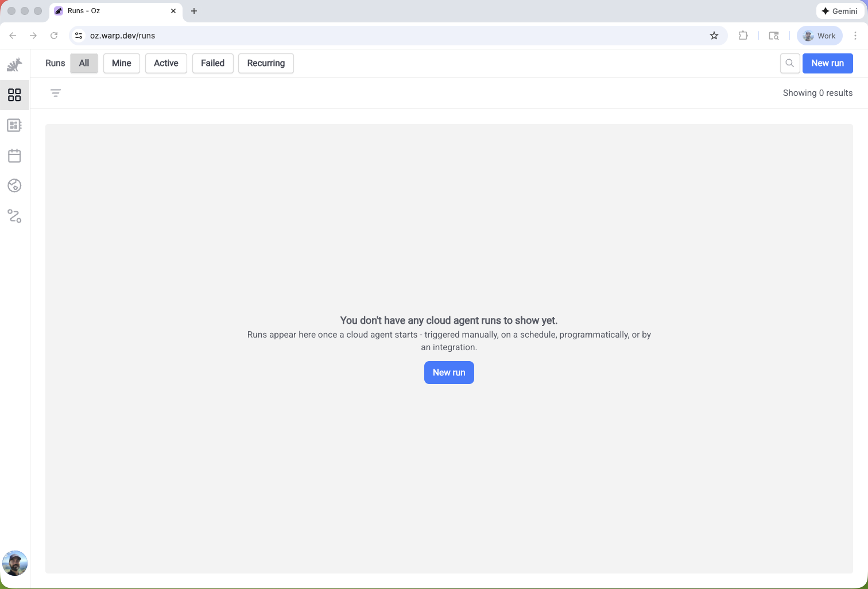This screenshot has width=868, height=589.
Task: Bookmark this page with the star icon
Action: pyautogui.click(x=714, y=36)
